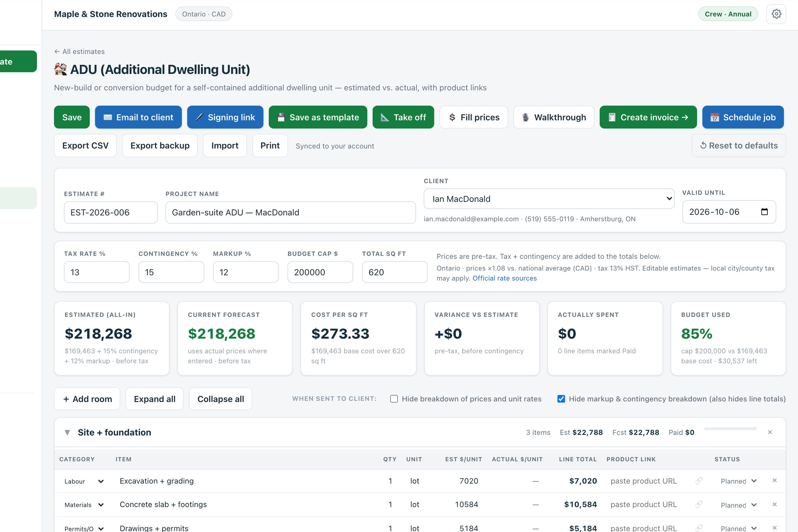Screen dimensions: 798x532
Task: Click Fill prices
Action: coord(474,117)
